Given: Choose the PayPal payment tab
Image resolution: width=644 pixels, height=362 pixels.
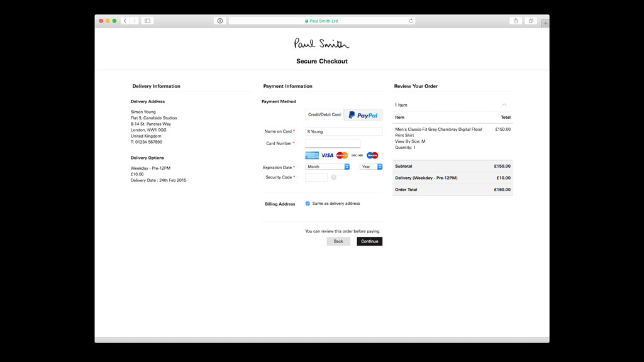Looking at the screenshot, I should point(363,115).
